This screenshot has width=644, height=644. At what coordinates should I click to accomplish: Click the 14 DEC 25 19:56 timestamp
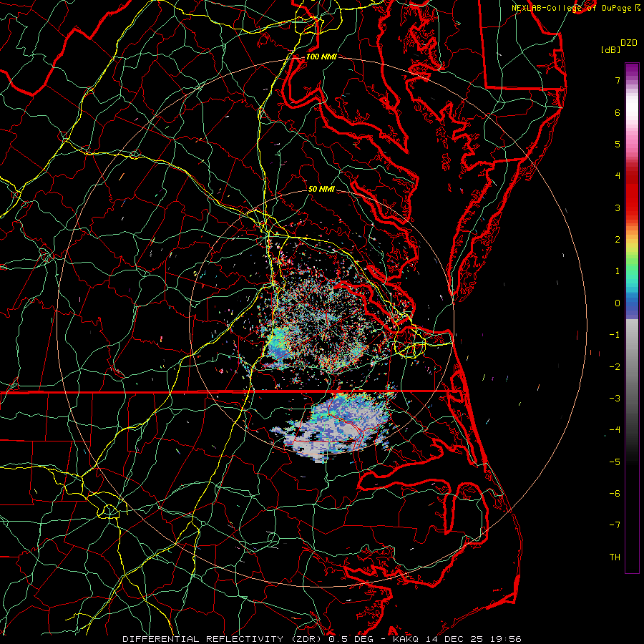pos(475,639)
